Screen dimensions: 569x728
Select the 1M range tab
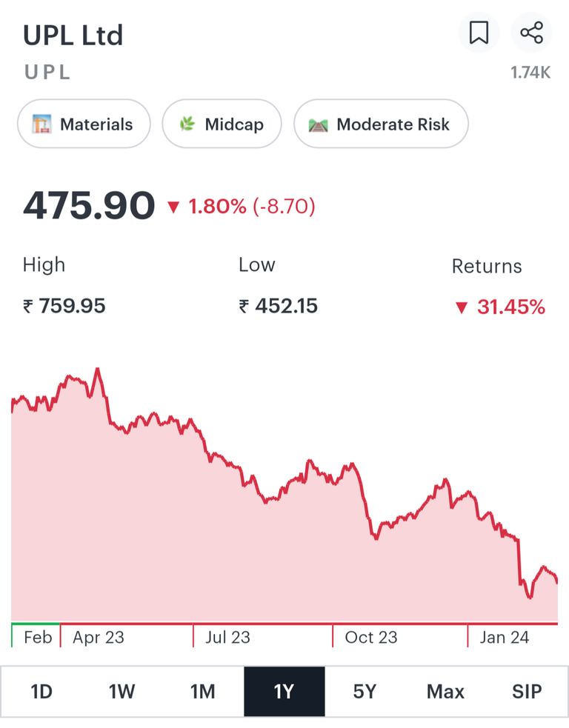(x=203, y=692)
